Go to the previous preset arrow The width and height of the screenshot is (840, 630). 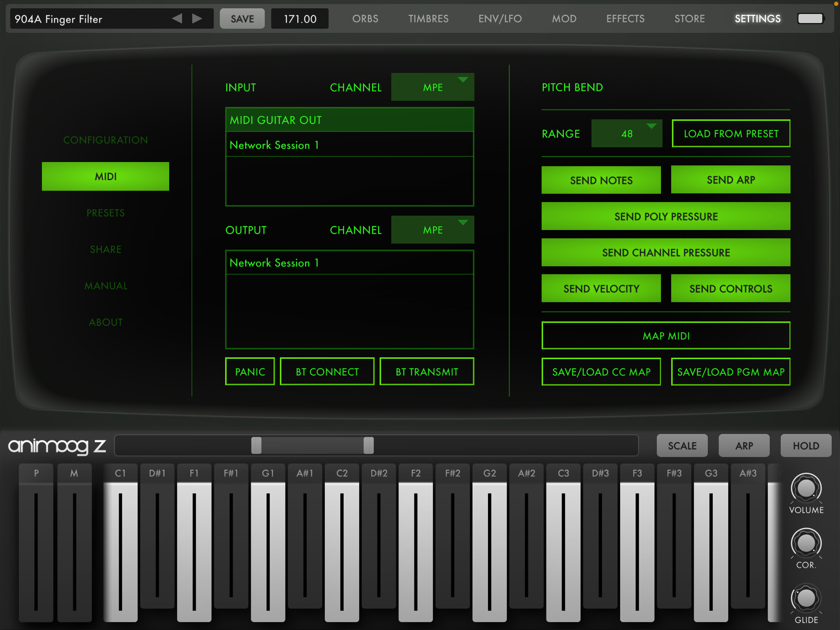(177, 18)
